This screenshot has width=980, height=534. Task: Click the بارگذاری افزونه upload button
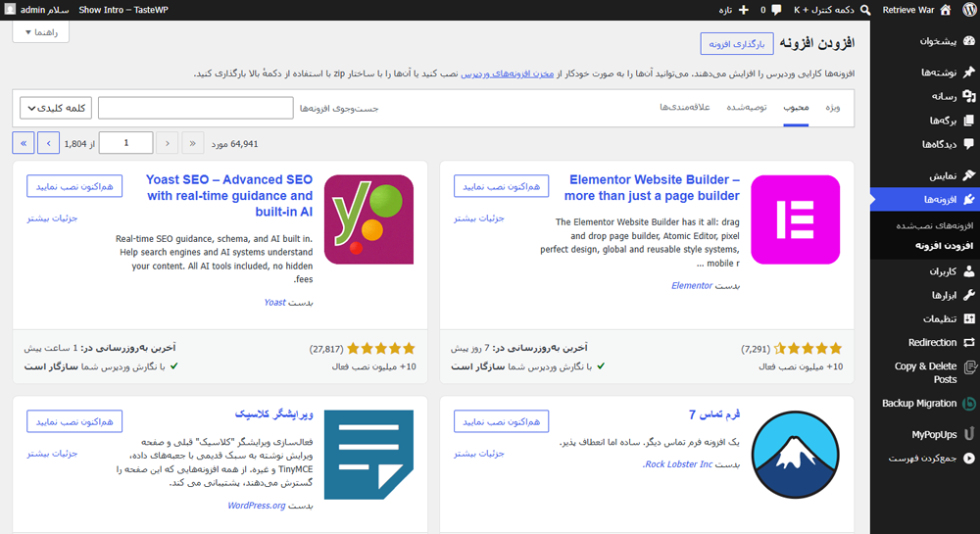tap(737, 44)
